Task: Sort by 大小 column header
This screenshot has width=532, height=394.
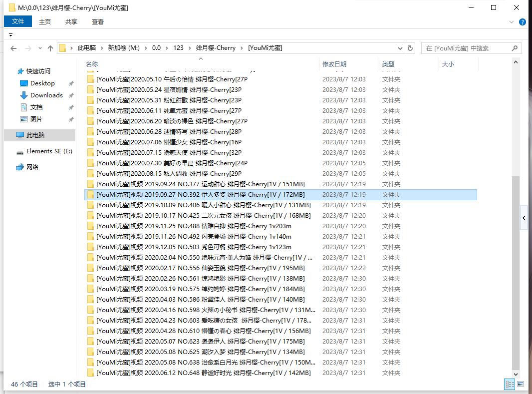Action: tap(448, 64)
